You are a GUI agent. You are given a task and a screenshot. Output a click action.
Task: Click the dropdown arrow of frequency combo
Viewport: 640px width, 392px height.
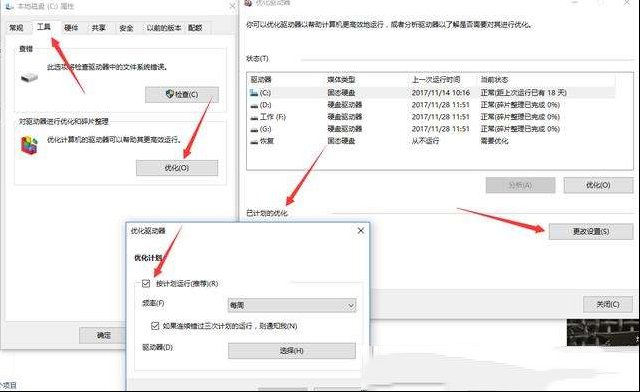pyautogui.click(x=351, y=305)
